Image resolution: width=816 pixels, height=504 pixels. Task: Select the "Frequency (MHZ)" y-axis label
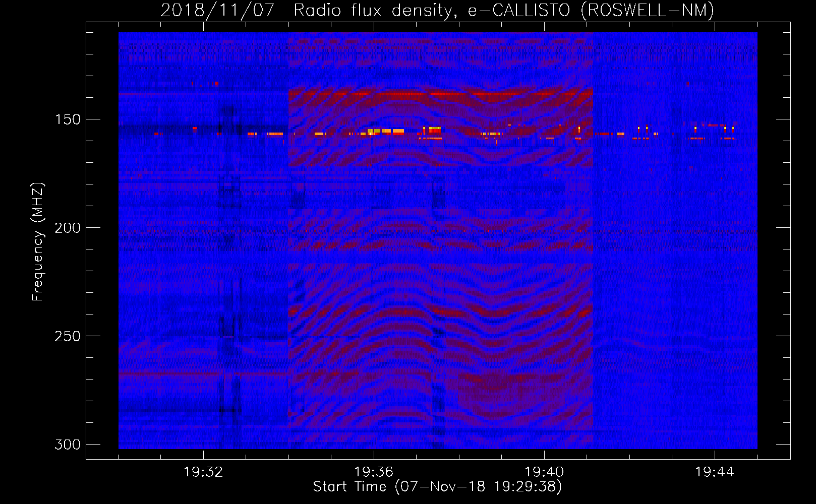38,241
